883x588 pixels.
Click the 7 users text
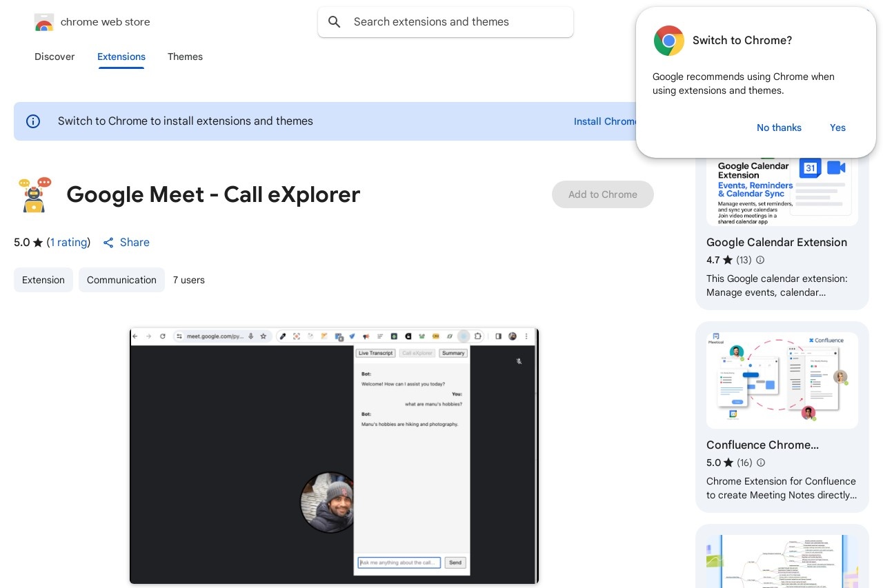189,280
